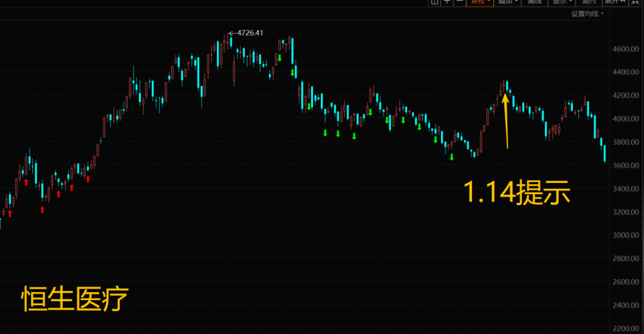Select the last candlestick near 3600
The image size is (644, 334).
click(605, 154)
